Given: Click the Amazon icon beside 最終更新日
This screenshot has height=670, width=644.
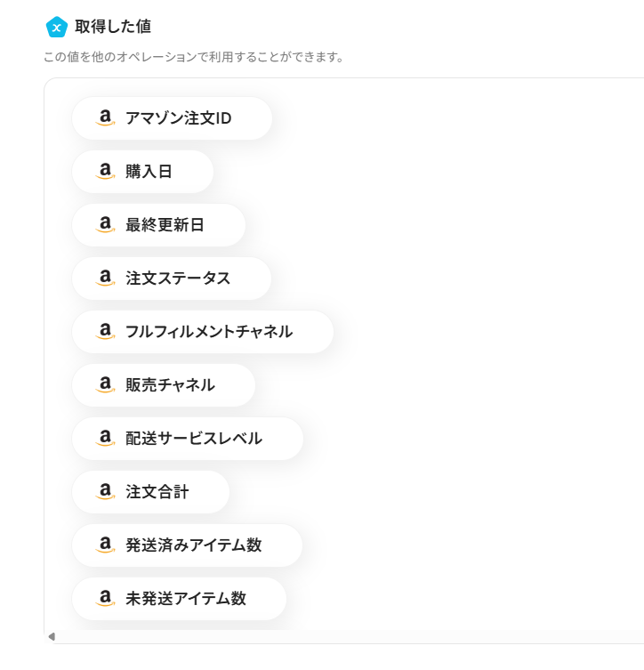Looking at the screenshot, I should click(x=106, y=225).
